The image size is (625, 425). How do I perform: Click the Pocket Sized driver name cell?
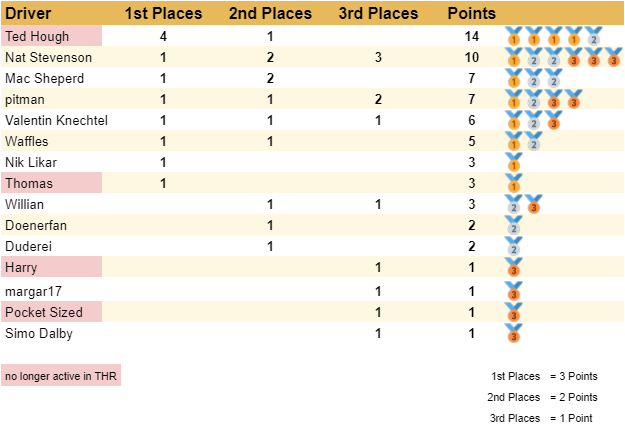tap(52, 312)
